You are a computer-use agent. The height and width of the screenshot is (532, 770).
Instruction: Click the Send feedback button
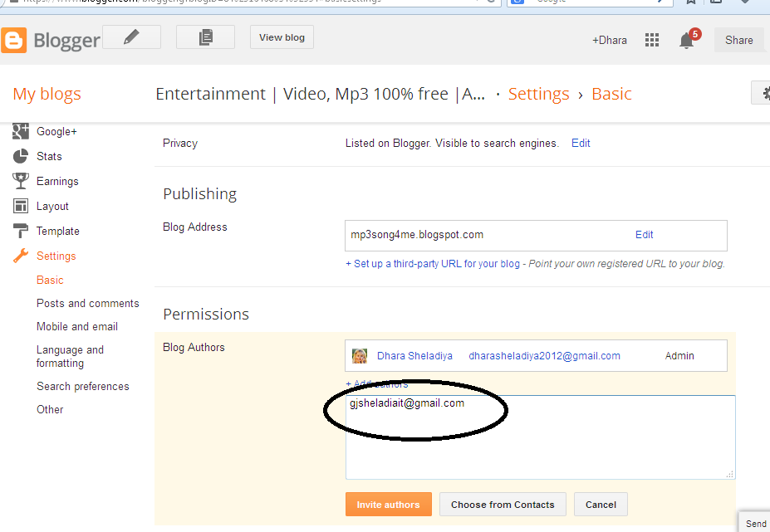tap(755, 523)
